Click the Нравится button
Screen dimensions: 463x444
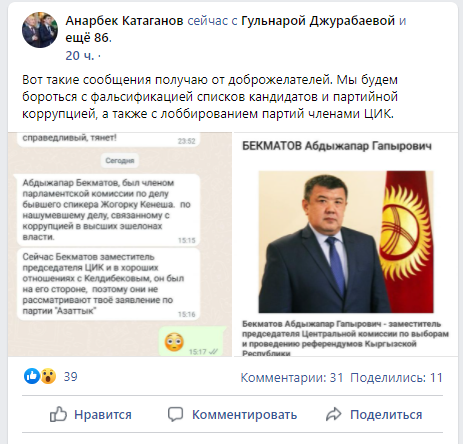91,415
